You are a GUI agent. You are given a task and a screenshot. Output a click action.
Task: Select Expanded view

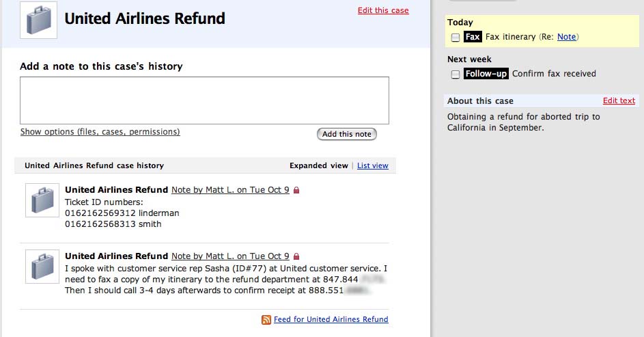coord(319,165)
